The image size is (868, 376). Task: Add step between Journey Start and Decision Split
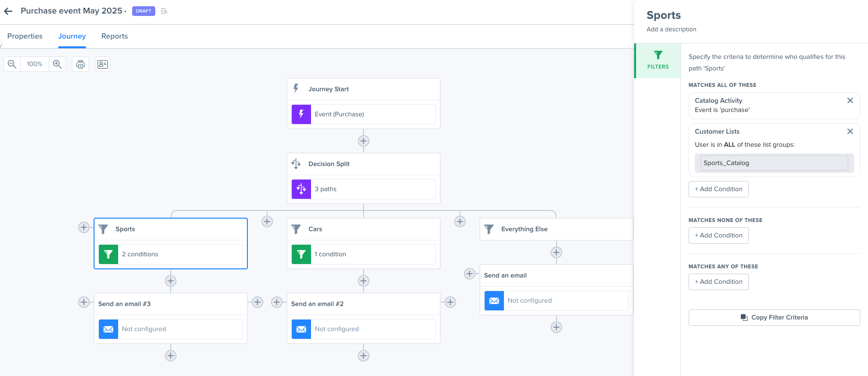tap(364, 141)
